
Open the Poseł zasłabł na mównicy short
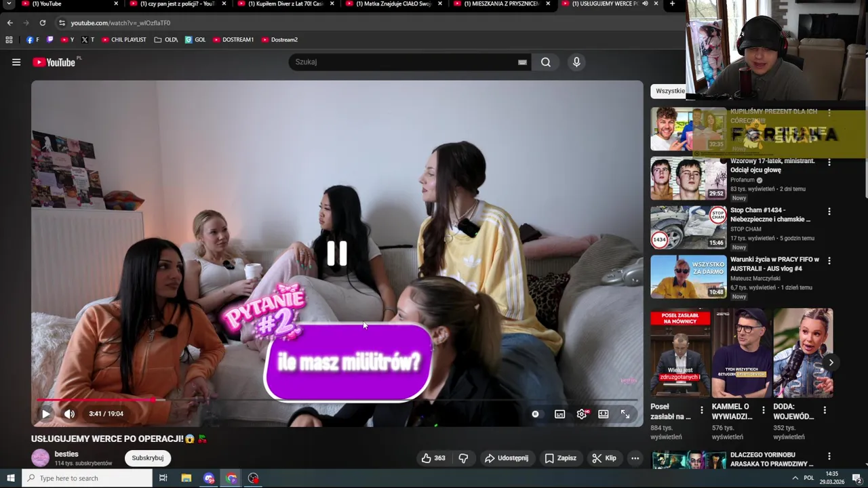[680, 353]
